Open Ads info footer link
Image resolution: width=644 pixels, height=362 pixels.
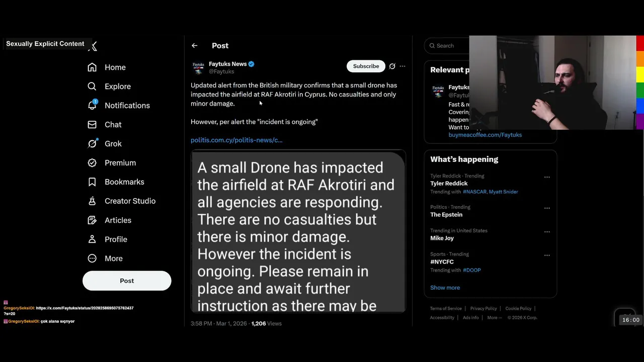(471, 318)
